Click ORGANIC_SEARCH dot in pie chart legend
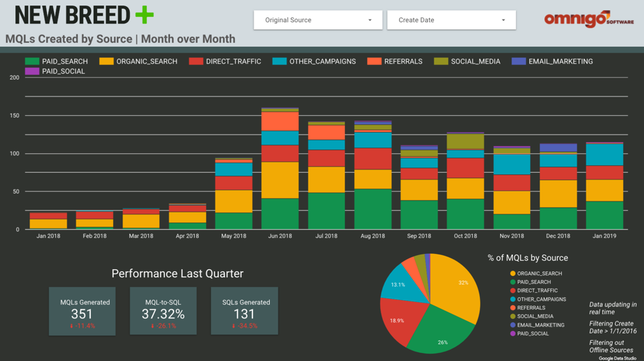The image size is (644, 361). 513,274
